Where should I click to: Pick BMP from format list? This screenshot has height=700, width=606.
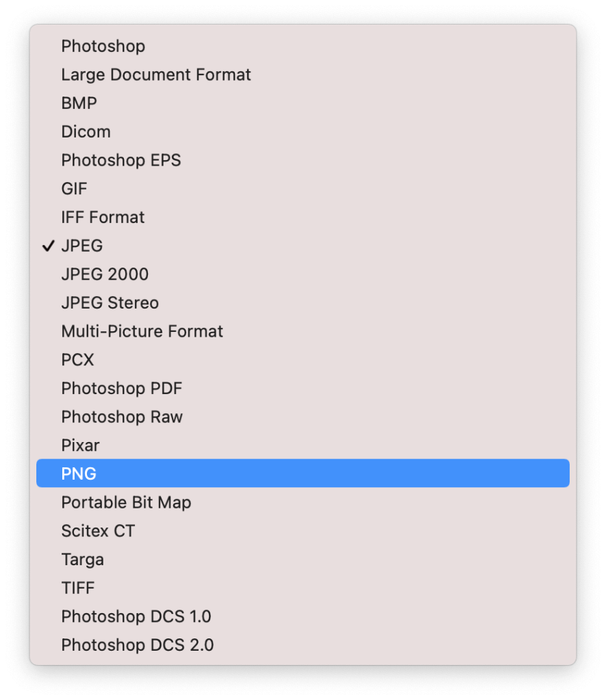click(303, 103)
